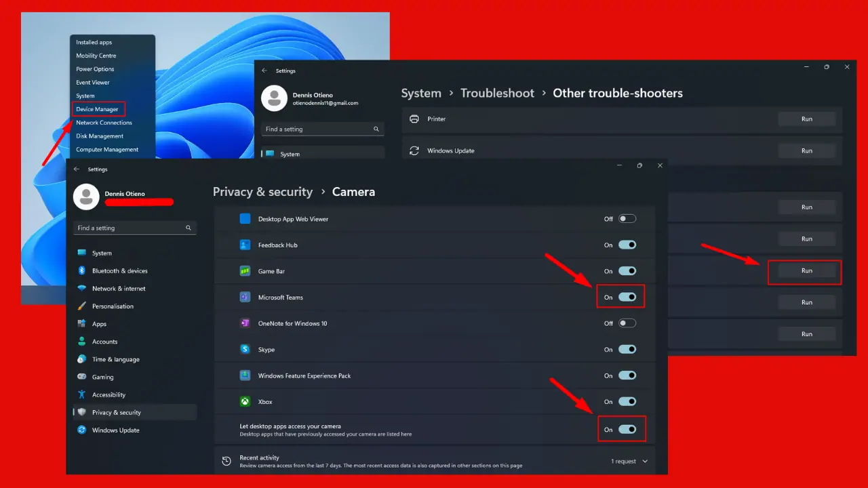The height and width of the screenshot is (488, 868).
Task: Click the Xbox app icon
Action: coord(245,401)
